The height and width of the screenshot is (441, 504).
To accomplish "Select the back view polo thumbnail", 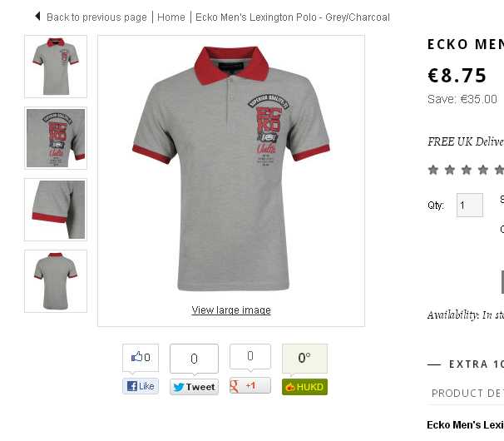I will pos(56,281).
